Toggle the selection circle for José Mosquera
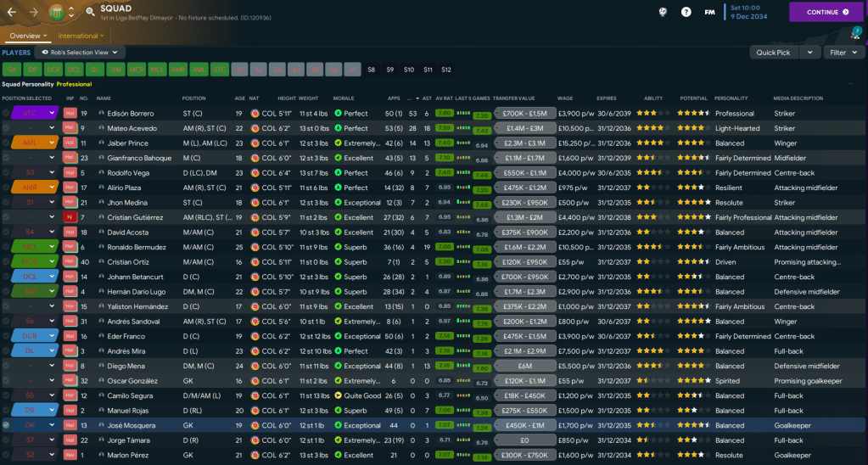Image resolution: width=868 pixels, height=465 pixels. [6, 425]
